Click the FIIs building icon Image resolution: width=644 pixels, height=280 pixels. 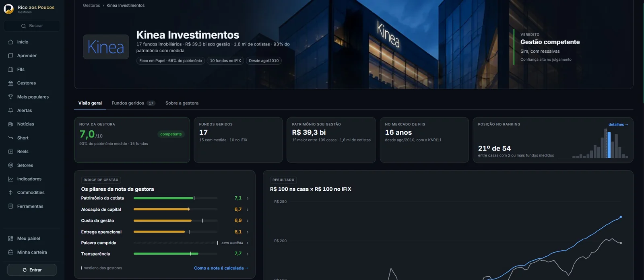click(11, 69)
